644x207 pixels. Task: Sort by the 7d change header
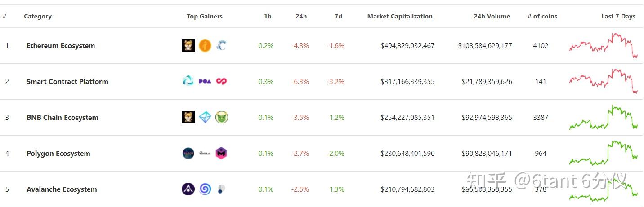click(x=338, y=16)
